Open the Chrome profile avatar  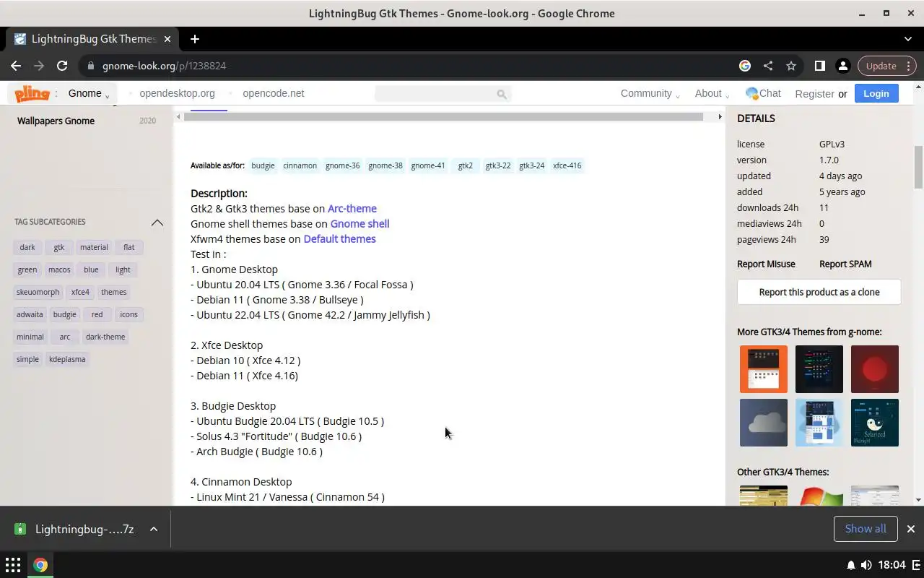tap(842, 66)
